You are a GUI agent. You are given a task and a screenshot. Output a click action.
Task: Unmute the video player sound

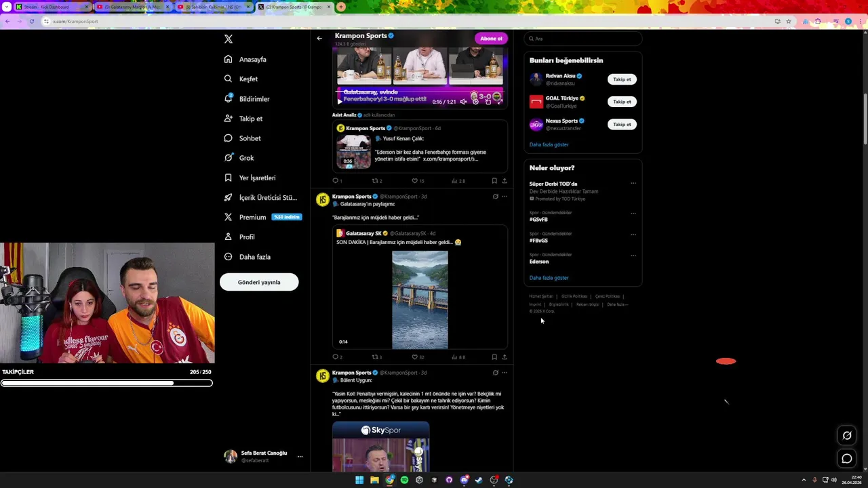click(x=463, y=102)
